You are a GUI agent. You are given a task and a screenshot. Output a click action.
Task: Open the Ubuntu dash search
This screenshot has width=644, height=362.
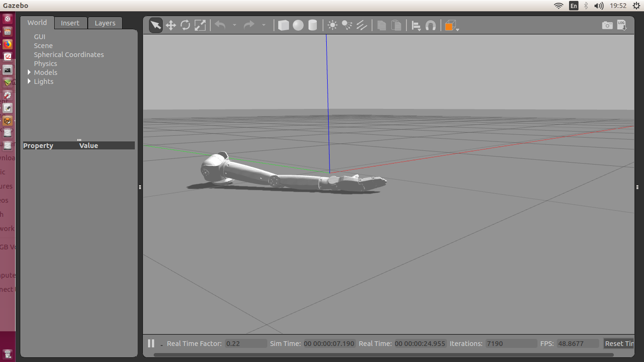pos(8,19)
